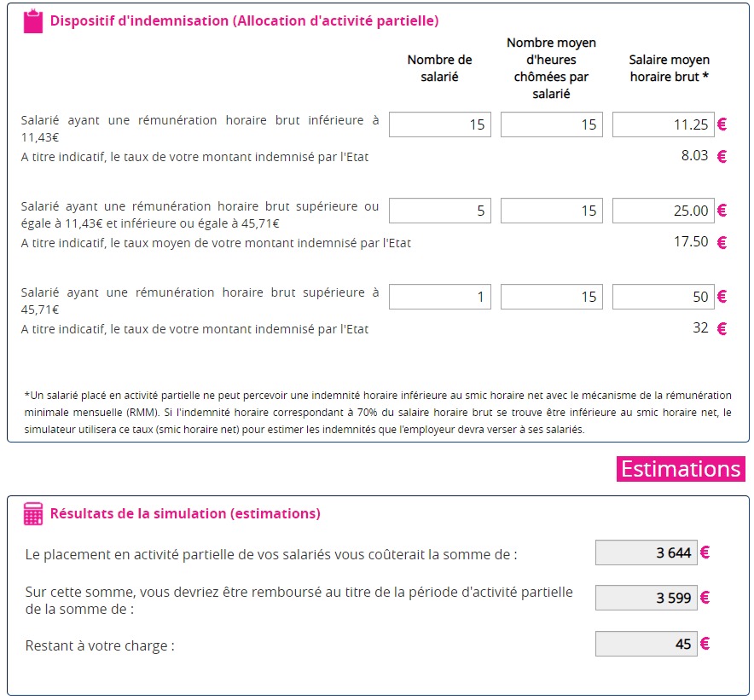754x700 pixels.
Task: Click the calculator icon beside Résultats de la simulation
Action: click(33, 513)
